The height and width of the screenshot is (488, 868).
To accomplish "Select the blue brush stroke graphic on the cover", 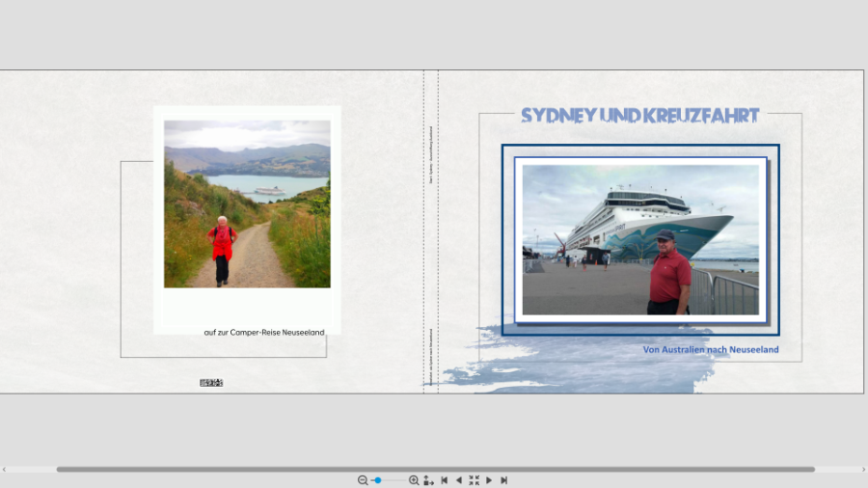I will (x=579, y=374).
